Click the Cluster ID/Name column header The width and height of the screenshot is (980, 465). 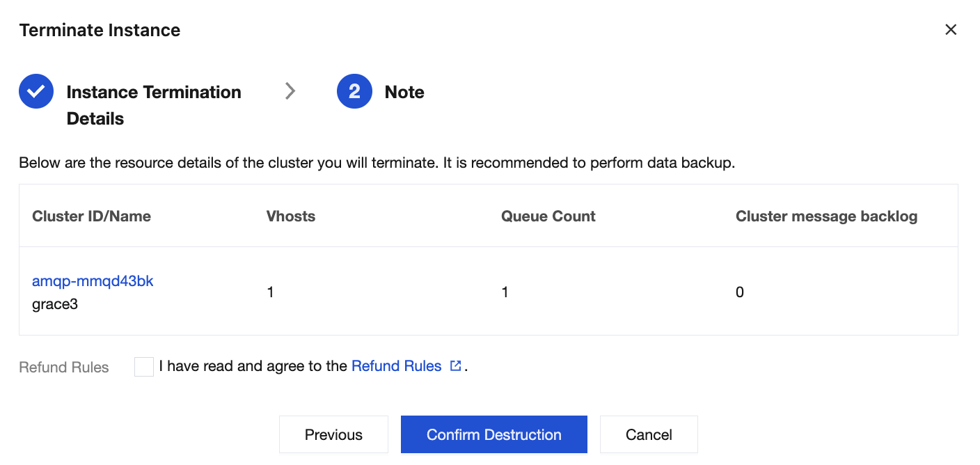[91, 216]
